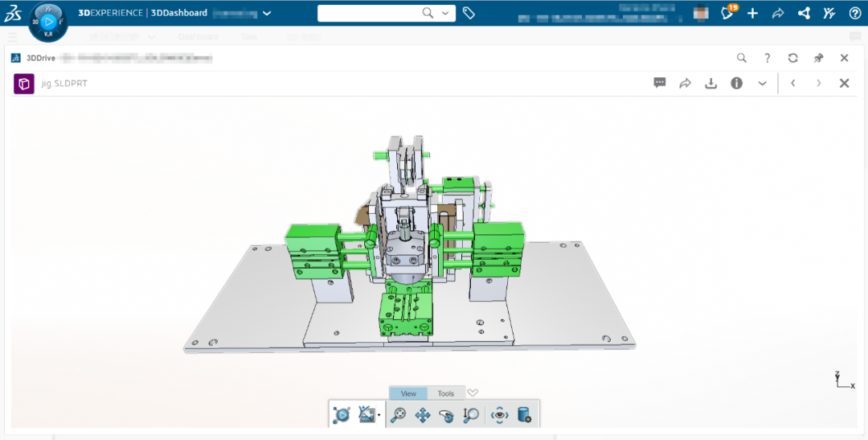Image resolution: width=868 pixels, height=440 pixels.
Task: Open the 3DDashboard name dropdown
Action: click(267, 13)
